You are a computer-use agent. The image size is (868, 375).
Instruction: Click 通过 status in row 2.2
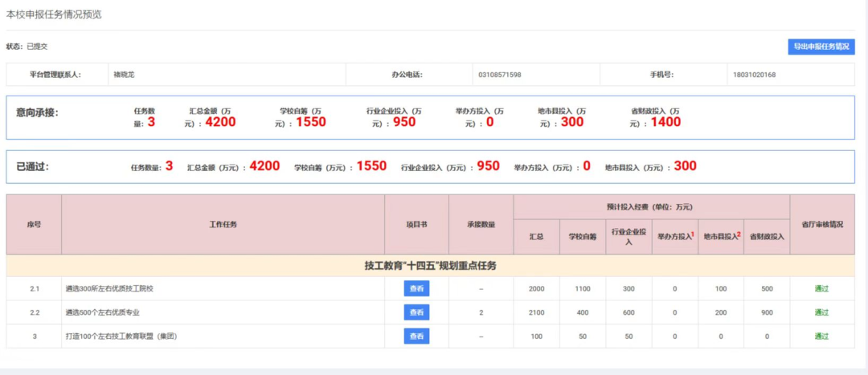821,312
